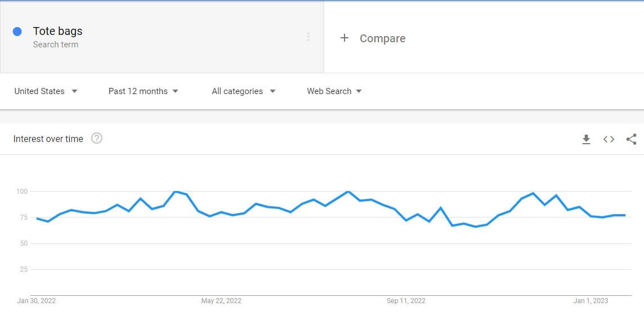Open the Past 12 months time range dropdown

(144, 91)
